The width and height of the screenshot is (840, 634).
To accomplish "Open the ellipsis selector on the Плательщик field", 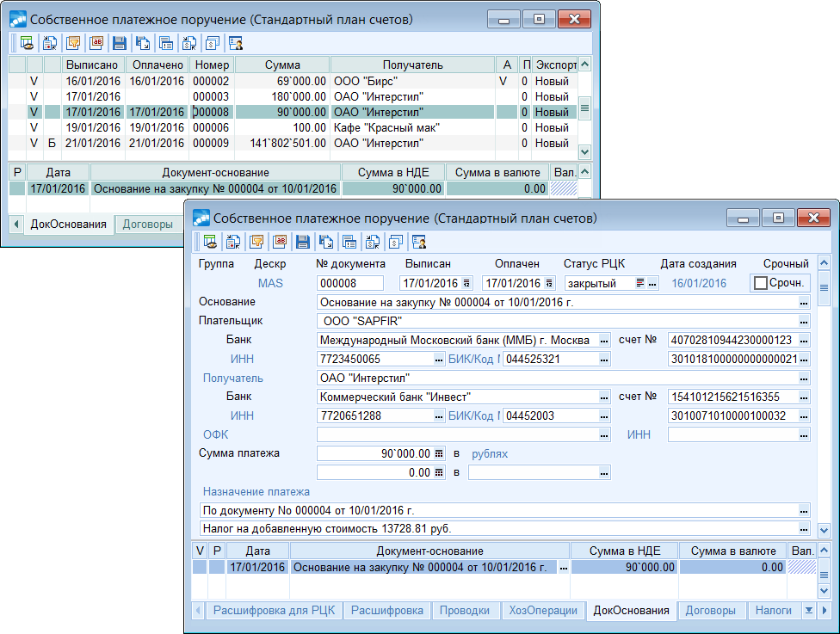I will (x=804, y=321).
